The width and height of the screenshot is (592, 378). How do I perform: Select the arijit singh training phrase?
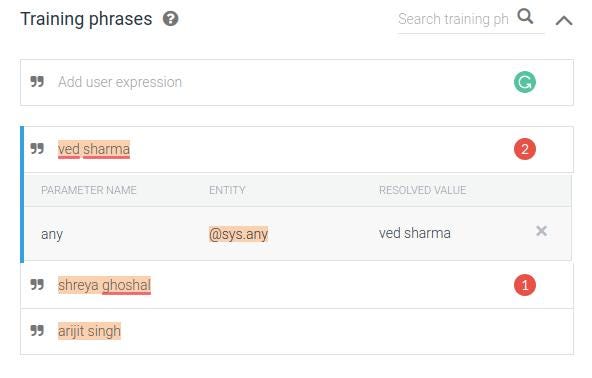[x=89, y=331]
